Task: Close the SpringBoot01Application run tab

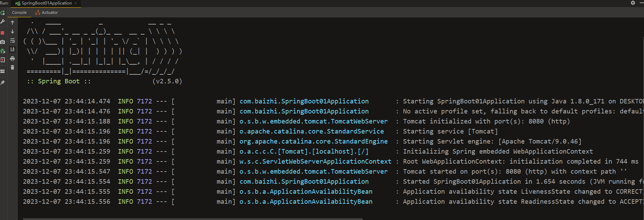Action: coord(76,3)
